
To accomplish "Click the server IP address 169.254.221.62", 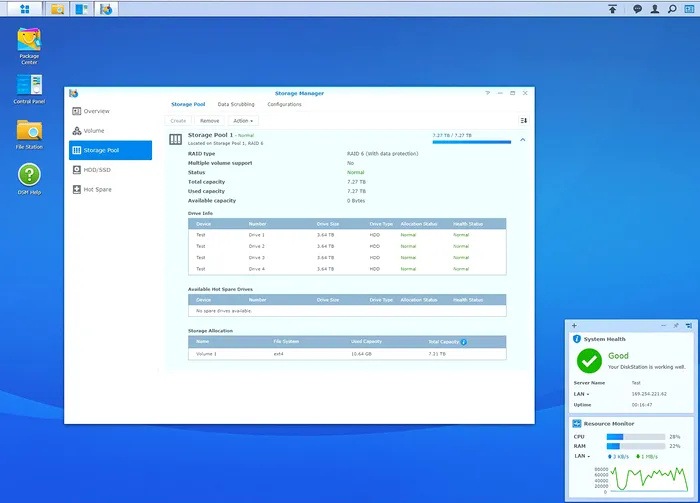I will tap(649, 394).
